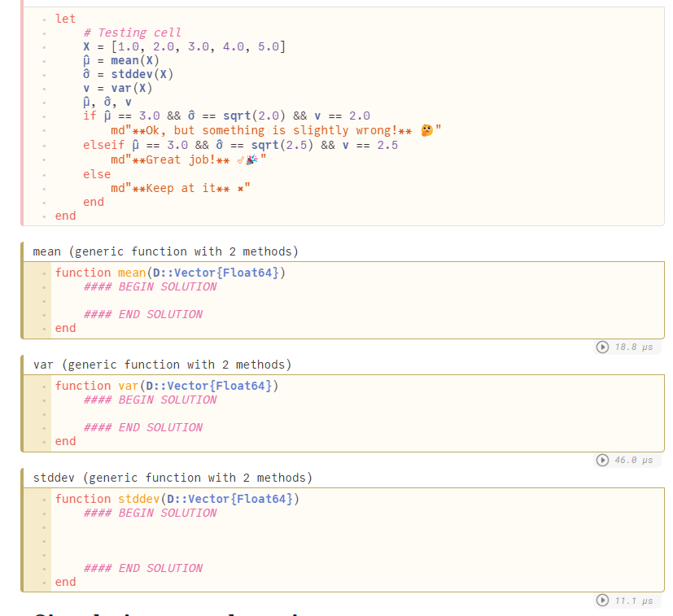Click the empty line inside the var function body
673x616 pixels.
point(163,413)
